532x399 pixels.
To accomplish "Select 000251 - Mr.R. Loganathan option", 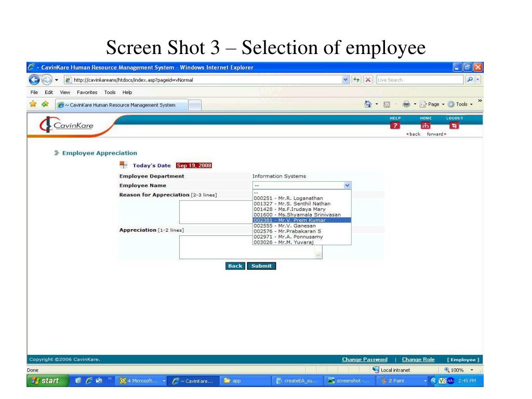I will coord(302,198).
